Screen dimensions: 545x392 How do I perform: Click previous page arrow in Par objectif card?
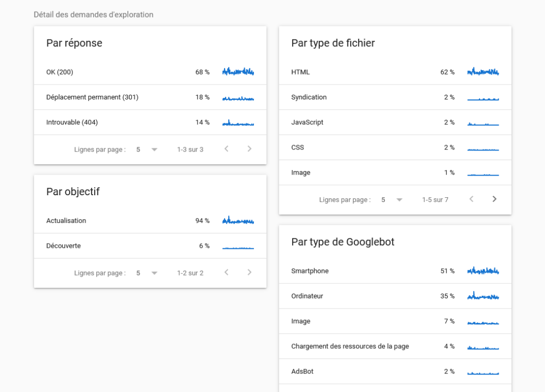226,273
